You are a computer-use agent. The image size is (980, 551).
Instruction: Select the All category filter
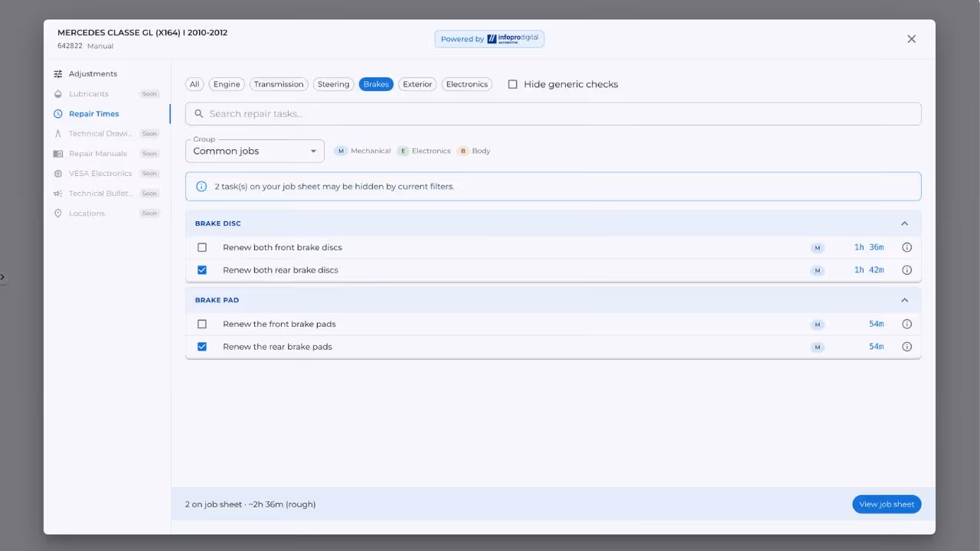tap(194, 84)
